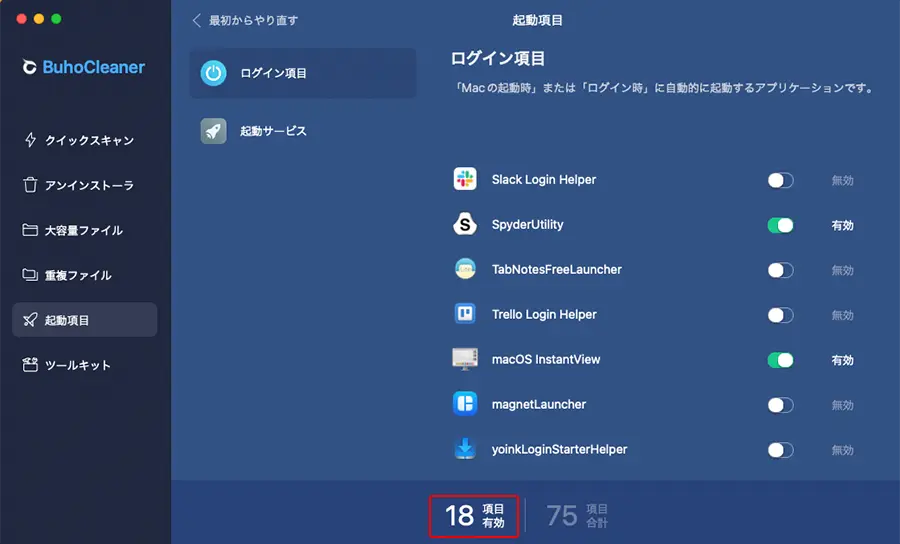Enable yoinkLoginStarterHelper toggle switch

[781, 450]
